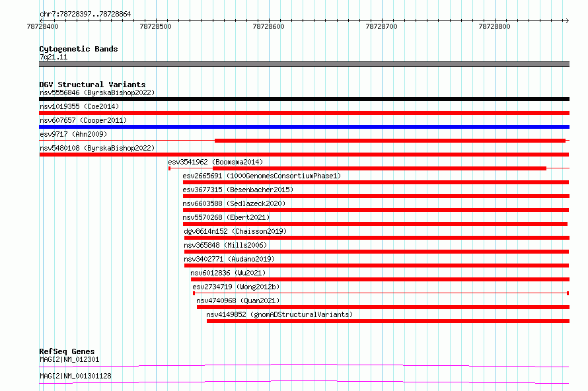Click the DGV Structural Variants track heading

pos(92,85)
